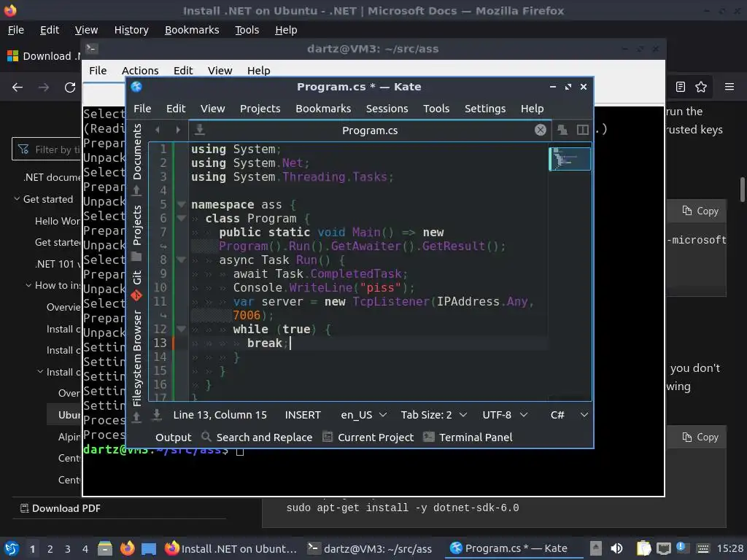Click the Filter by title input field
747x560 pixels.
pyautogui.click(x=47, y=149)
